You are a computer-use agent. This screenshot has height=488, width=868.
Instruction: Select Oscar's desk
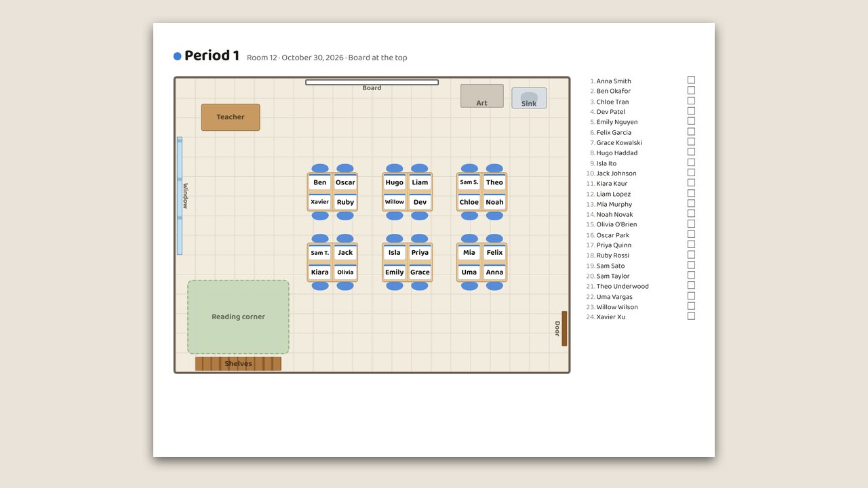(x=345, y=182)
